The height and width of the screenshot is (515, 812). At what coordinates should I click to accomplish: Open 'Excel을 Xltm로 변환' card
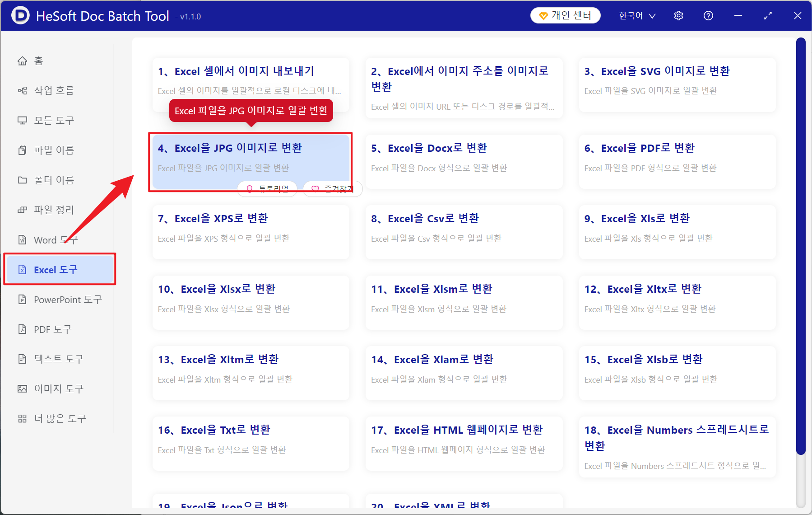click(x=251, y=373)
